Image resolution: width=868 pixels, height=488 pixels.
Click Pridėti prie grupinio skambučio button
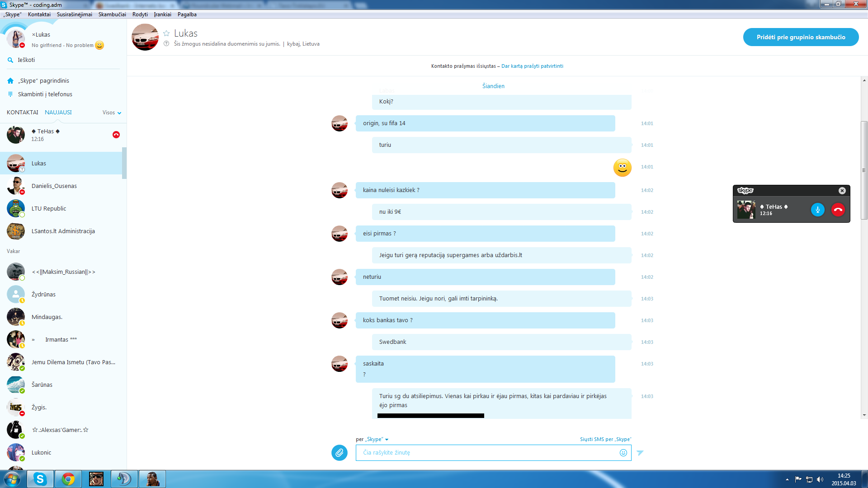801,37
